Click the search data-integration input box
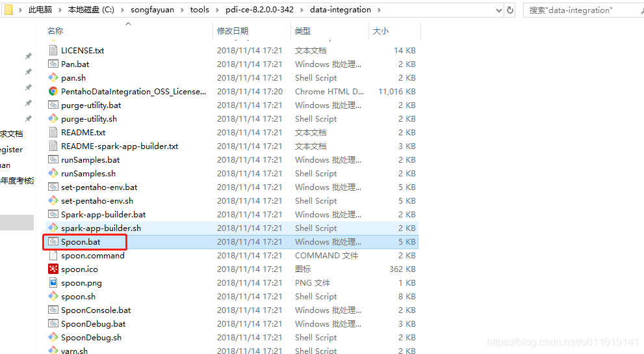This screenshot has height=354, width=644. 583,10
